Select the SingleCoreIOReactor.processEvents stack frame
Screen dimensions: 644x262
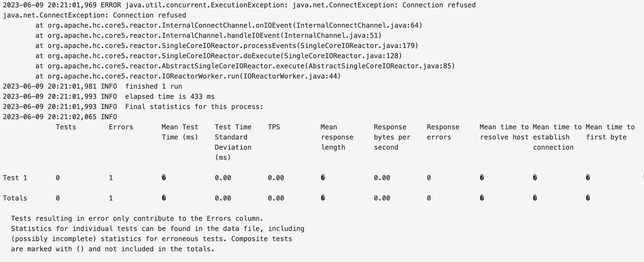point(227,46)
